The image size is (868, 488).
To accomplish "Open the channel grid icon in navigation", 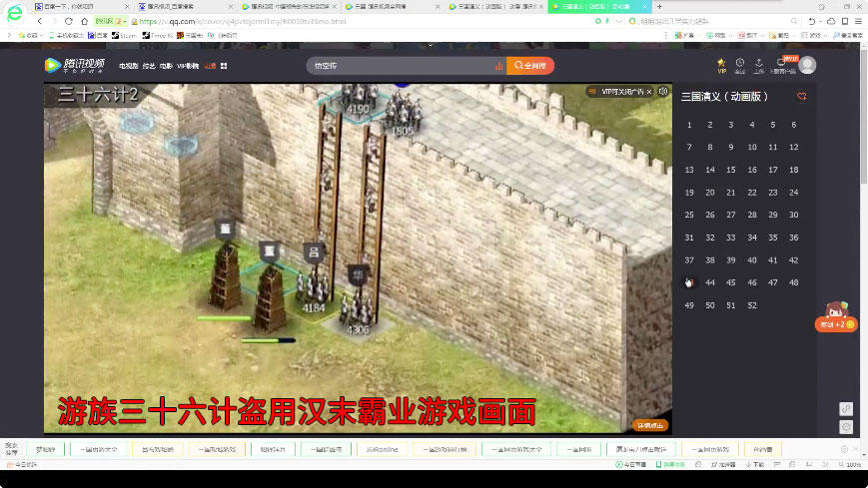I will click(x=224, y=66).
